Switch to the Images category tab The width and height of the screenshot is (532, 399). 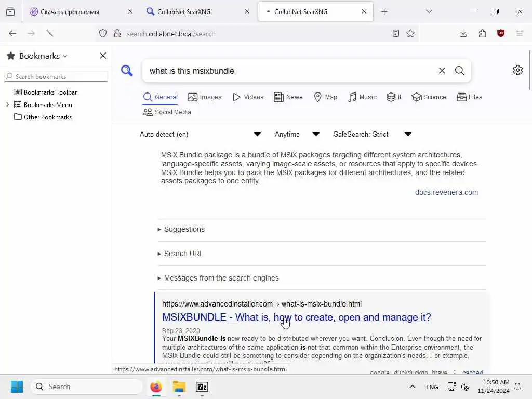click(205, 97)
